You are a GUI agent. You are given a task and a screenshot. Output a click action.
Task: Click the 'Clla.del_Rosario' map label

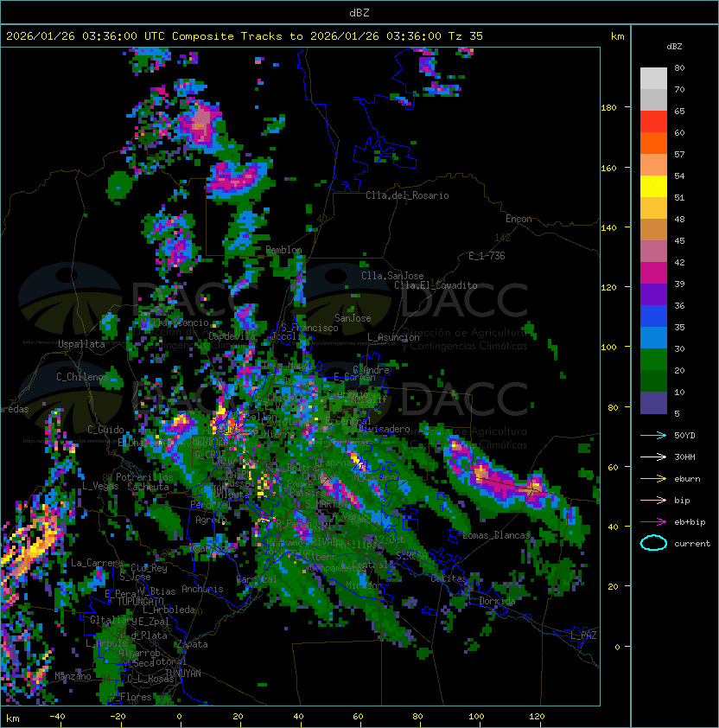(x=407, y=195)
